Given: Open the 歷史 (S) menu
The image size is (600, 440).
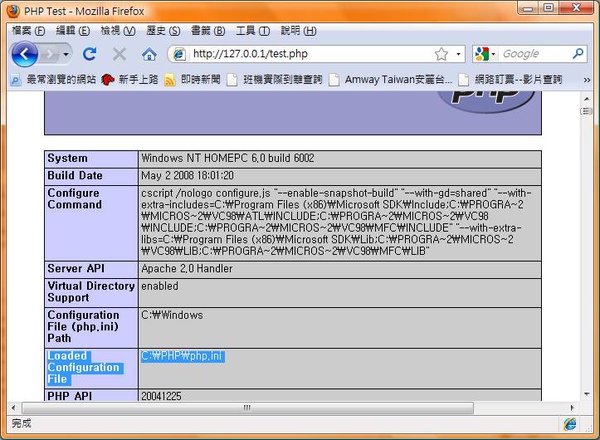Looking at the screenshot, I should click(163, 31).
